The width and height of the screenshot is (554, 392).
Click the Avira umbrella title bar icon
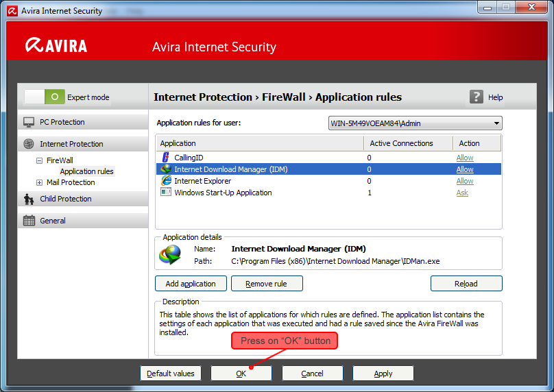click(x=12, y=11)
